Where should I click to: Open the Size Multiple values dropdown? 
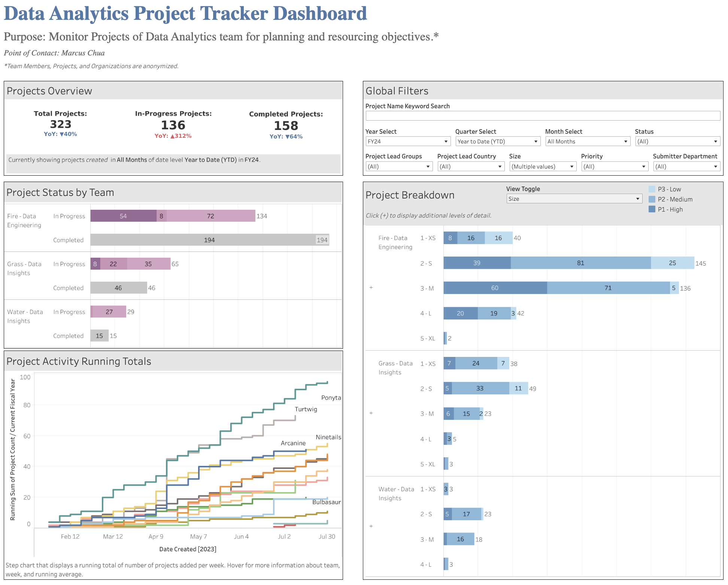542,167
